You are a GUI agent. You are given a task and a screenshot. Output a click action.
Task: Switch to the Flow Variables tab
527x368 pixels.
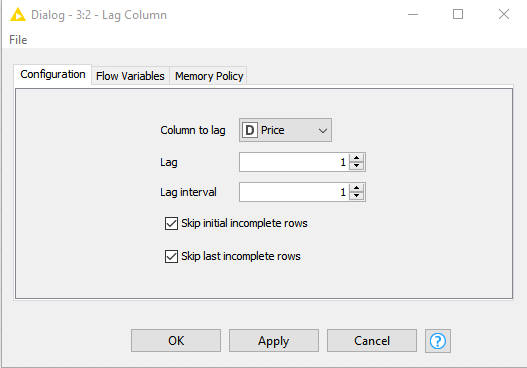pyautogui.click(x=130, y=76)
